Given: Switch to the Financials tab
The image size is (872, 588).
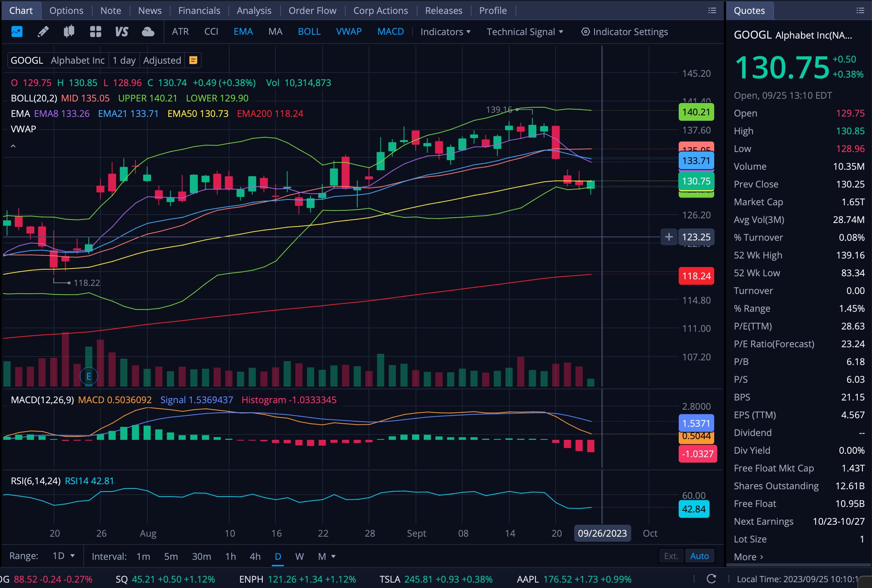Looking at the screenshot, I should coord(199,10).
